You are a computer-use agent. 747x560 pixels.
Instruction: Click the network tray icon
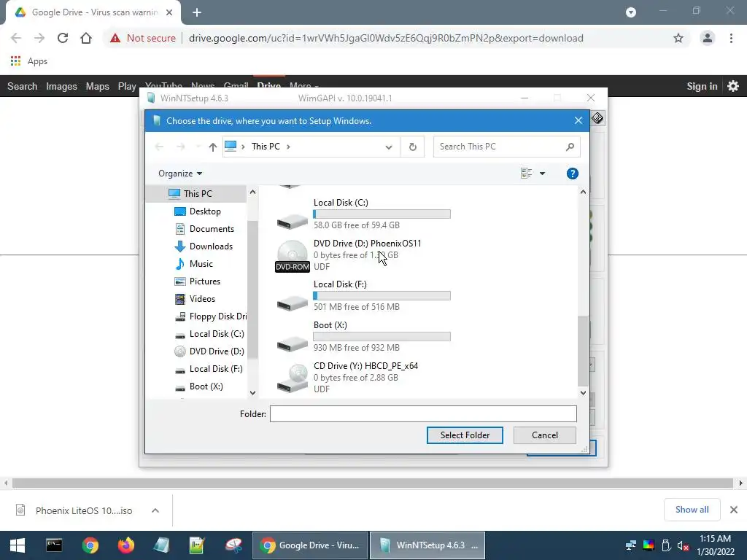(x=631, y=545)
